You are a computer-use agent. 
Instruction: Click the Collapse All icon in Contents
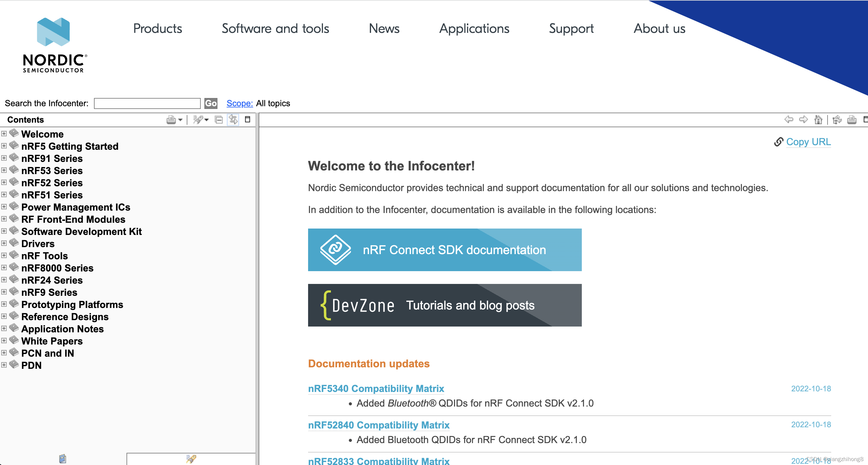219,120
